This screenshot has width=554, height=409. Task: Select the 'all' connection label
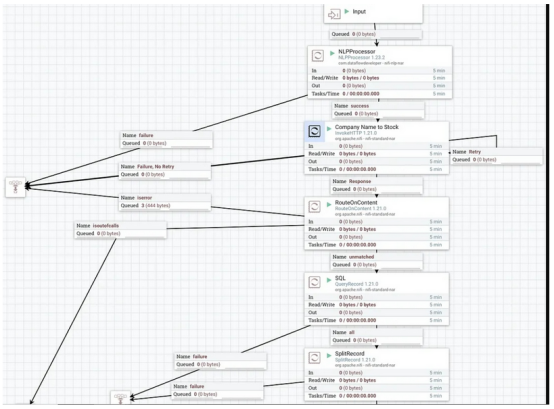click(x=377, y=337)
